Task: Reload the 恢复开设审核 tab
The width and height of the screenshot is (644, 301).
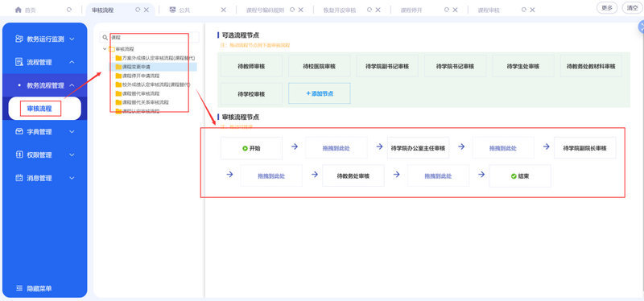Action: click(x=369, y=10)
